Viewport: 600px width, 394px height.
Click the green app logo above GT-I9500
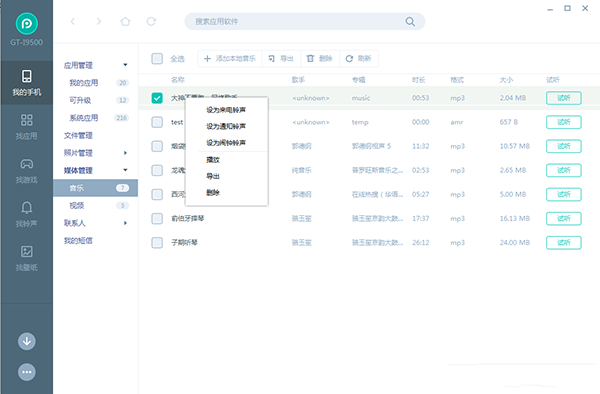[27, 24]
